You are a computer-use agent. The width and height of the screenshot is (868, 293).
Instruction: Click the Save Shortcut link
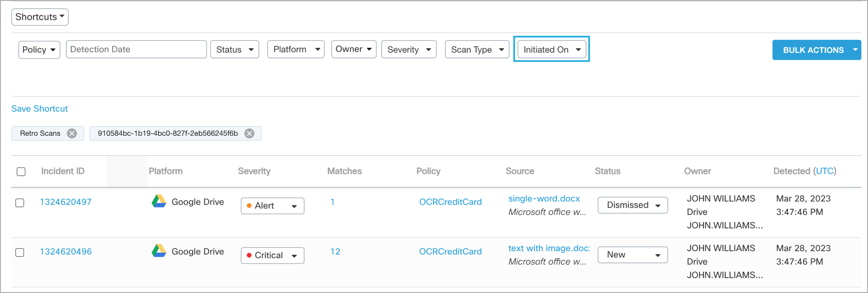coord(40,109)
